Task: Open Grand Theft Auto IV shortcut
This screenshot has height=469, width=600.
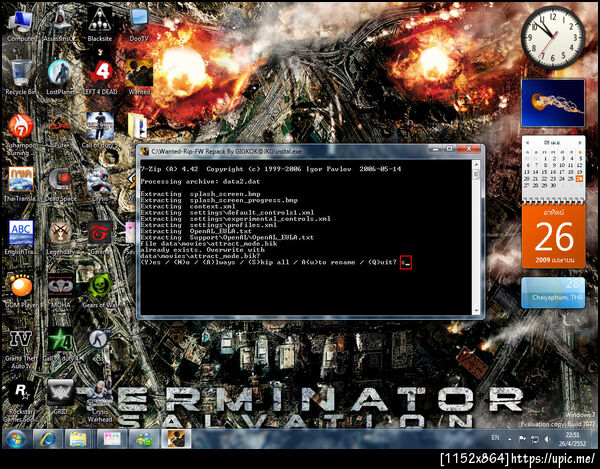Action: click(x=21, y=349)
